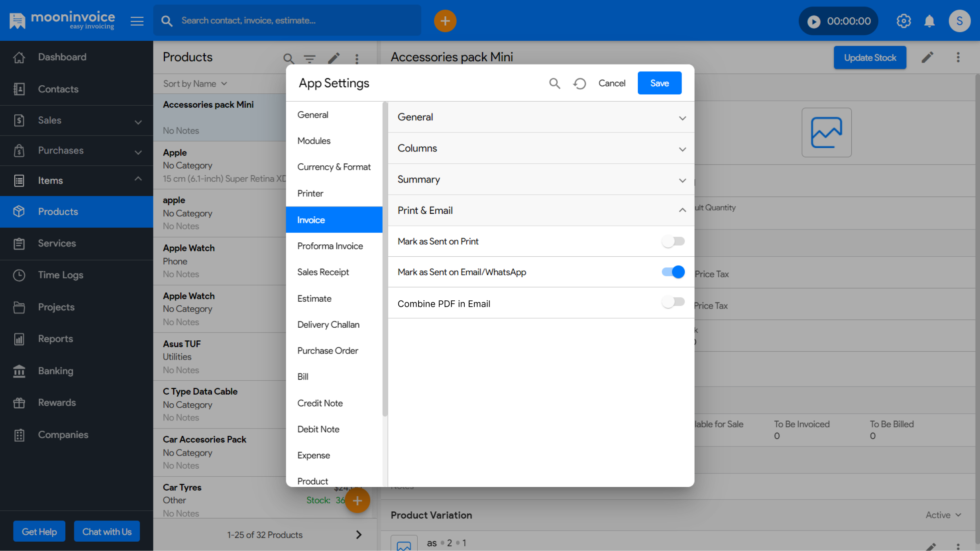Open settings gear in header
The width and height of the screenshot is (980, 551).
tap(904, 21)
